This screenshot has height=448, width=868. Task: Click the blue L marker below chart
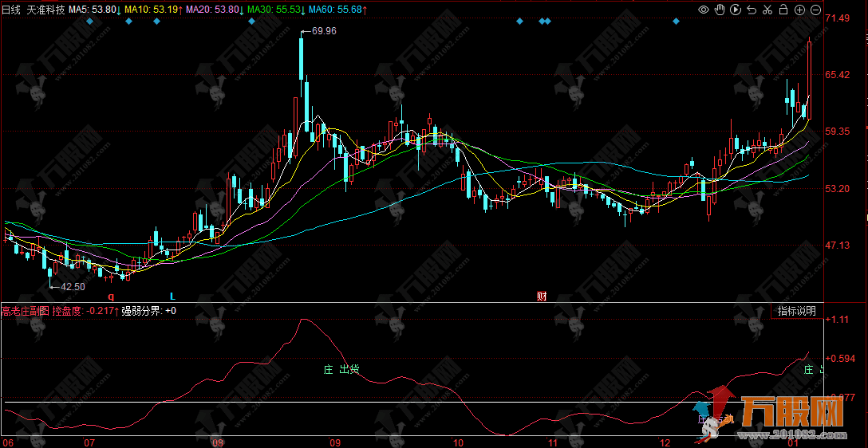click(172, 297)
